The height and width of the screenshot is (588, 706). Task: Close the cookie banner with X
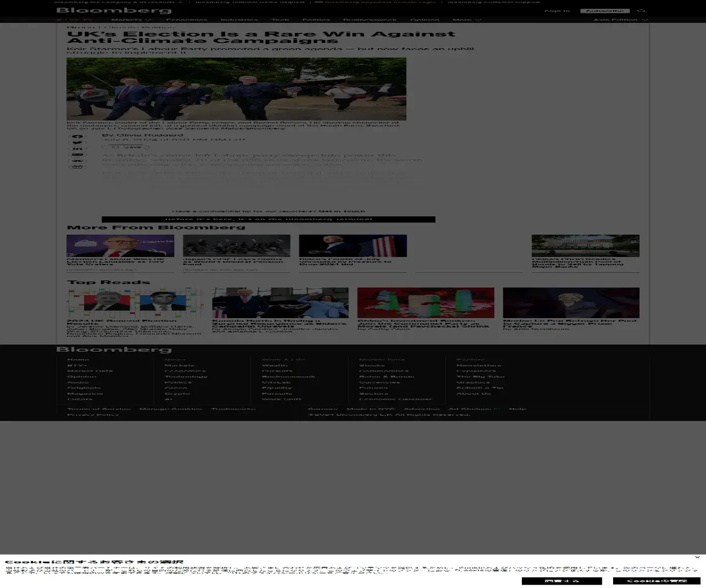pos(697,557)
